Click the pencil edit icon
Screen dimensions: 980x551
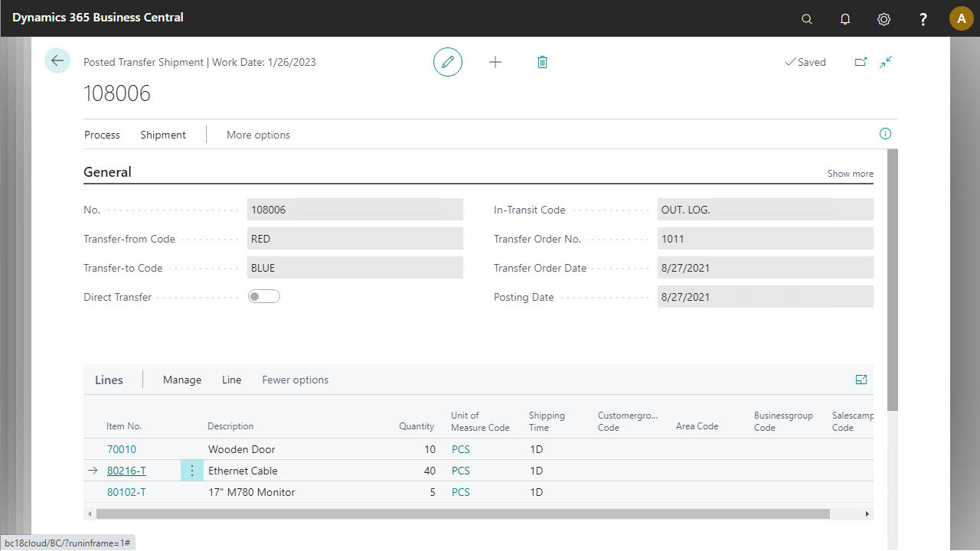448,62
